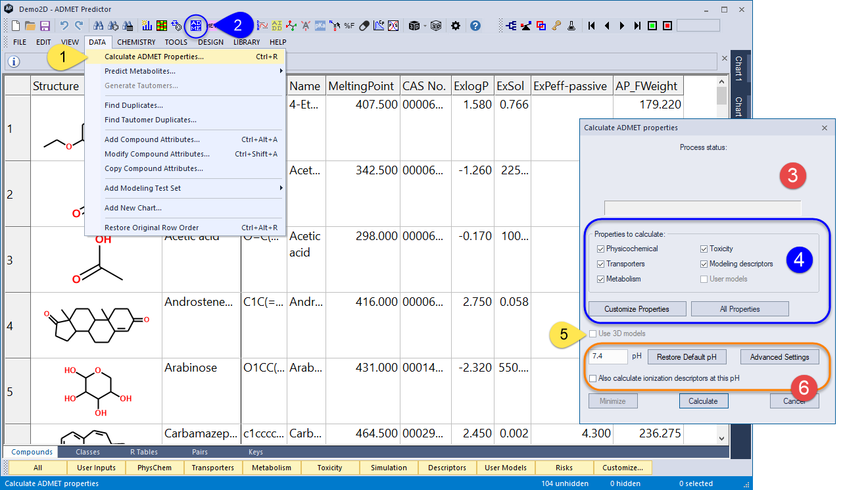This screenshot has height=490, width=868.
Task: Click the Open folder toolbar icon
Action: click(30, 26)
